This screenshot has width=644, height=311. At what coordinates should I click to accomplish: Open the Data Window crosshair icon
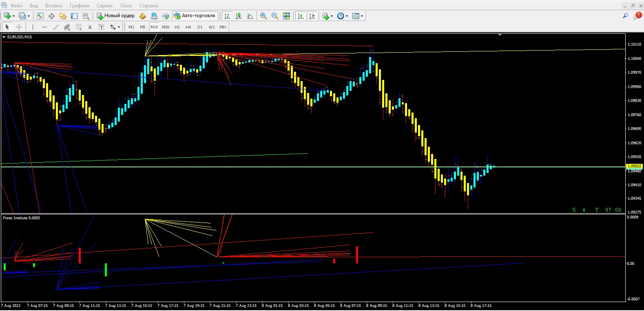click(x=51, y=16)
